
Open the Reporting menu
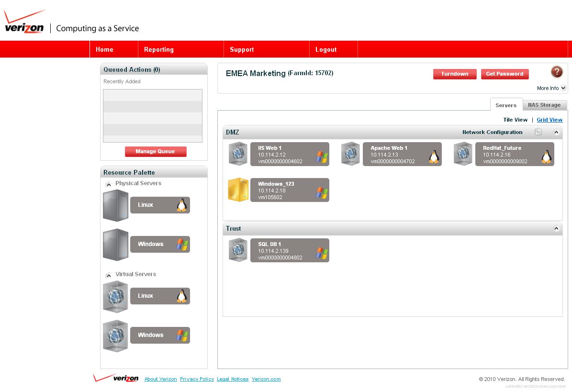[x=159, y=49]
